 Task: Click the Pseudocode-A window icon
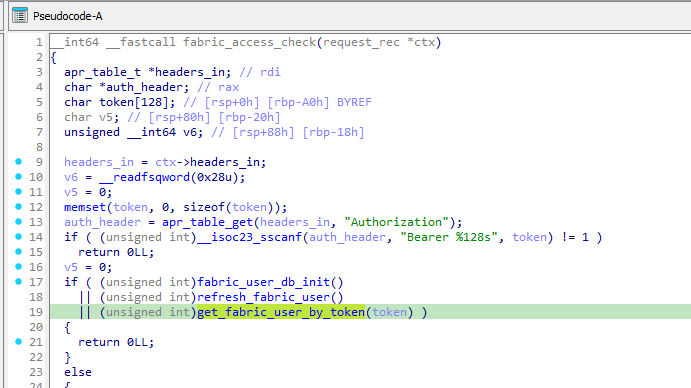tap(20, 16)
